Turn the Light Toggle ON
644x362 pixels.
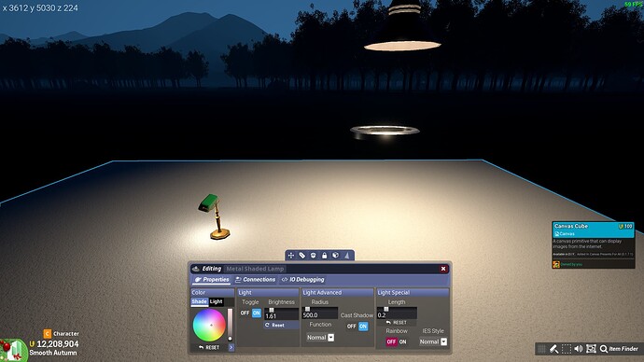pos(257,313)
